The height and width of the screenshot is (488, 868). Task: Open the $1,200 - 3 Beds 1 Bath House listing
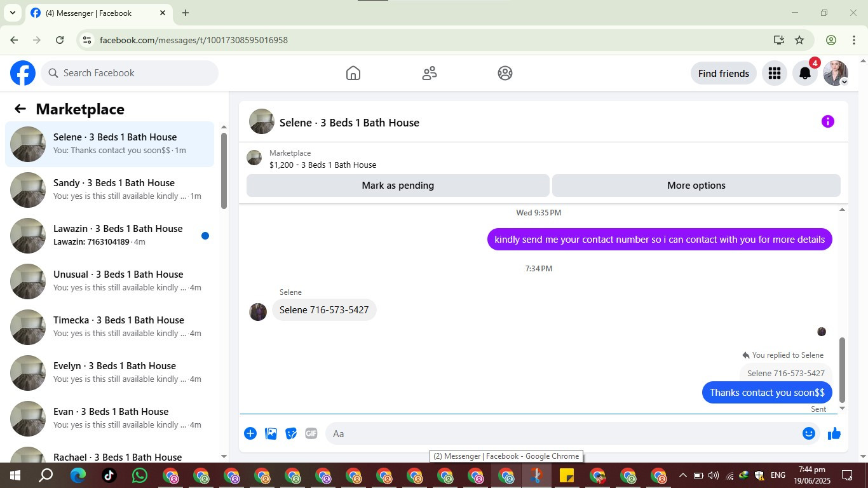(x=323, y=165)
